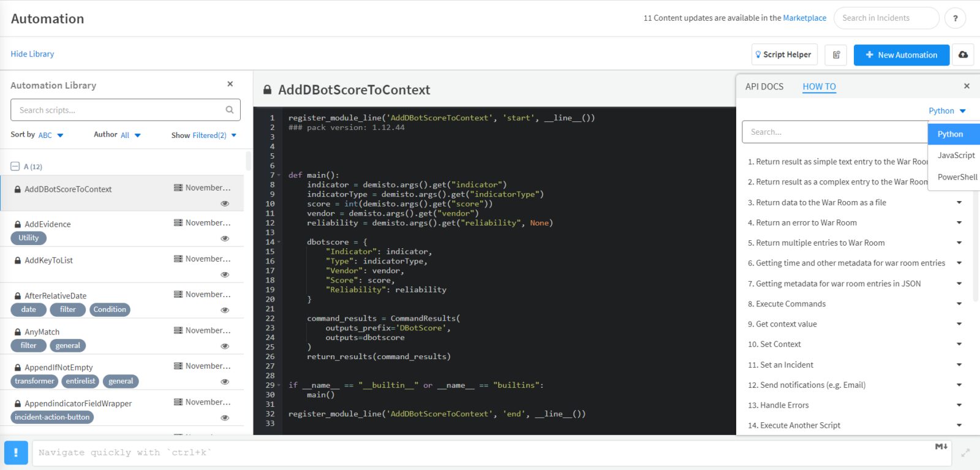Select the AfterRelativeDate script

pyautogui.click(x=56, y=296)
